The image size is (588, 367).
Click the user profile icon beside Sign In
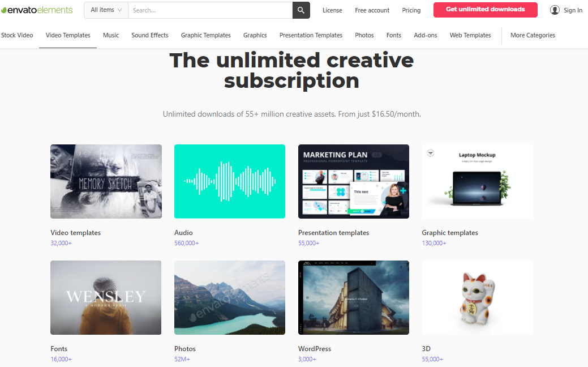tap(555, 10)
